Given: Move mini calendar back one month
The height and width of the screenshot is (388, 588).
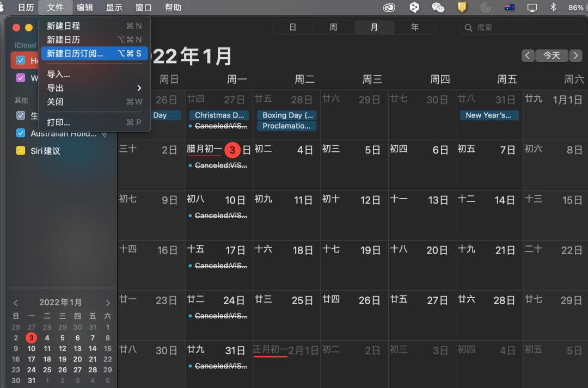Looking at the screenshot, I should click(x=16, y=303).
